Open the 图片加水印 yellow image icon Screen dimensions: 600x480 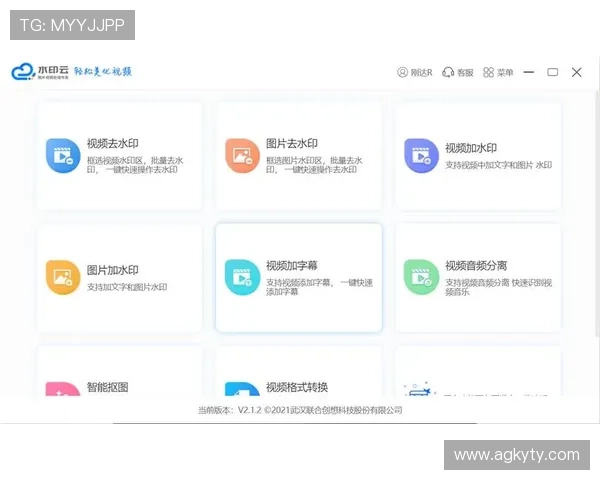tap(63, 278)
